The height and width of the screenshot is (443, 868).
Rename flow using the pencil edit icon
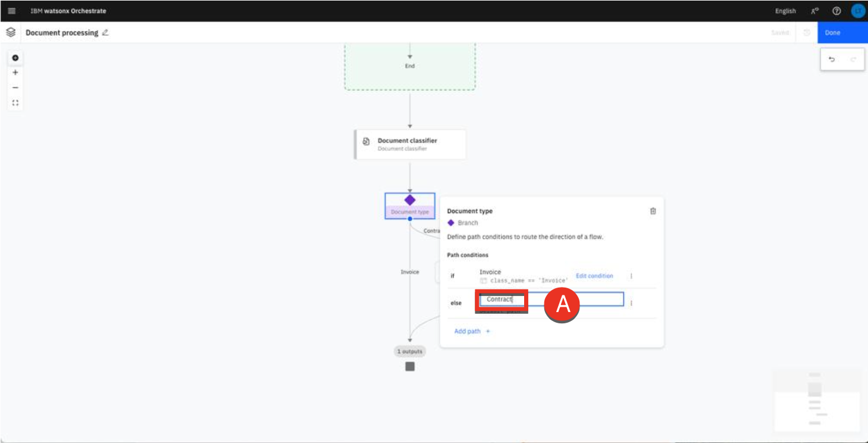105,33
